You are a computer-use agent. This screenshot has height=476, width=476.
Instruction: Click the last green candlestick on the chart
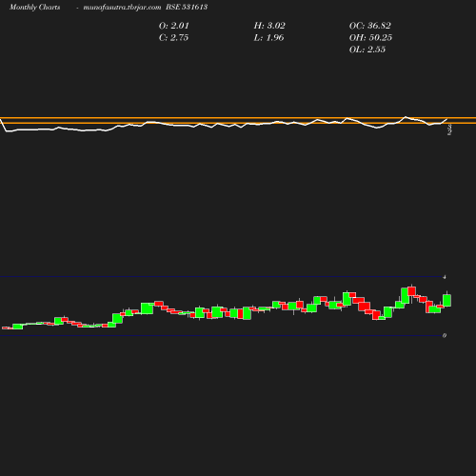[x=447, y=300]
